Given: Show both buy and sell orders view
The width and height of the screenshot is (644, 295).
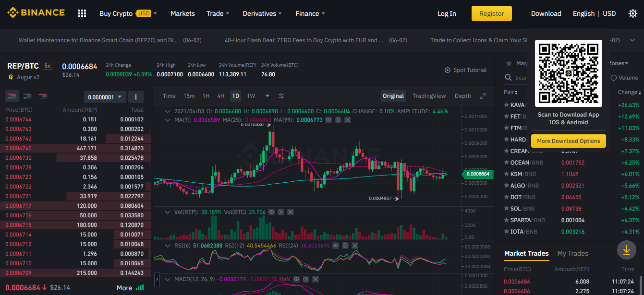Looking at the screenshot, I should (12, 96).
